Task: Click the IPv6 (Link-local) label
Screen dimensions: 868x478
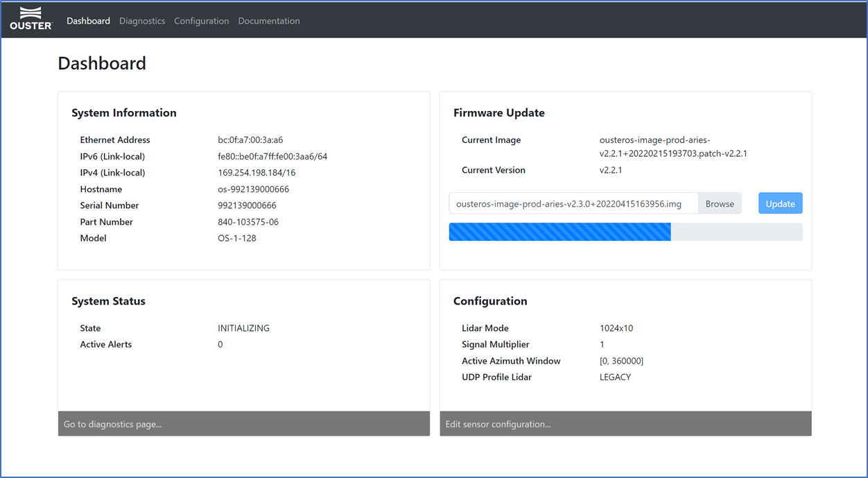Action: (112, 156)
